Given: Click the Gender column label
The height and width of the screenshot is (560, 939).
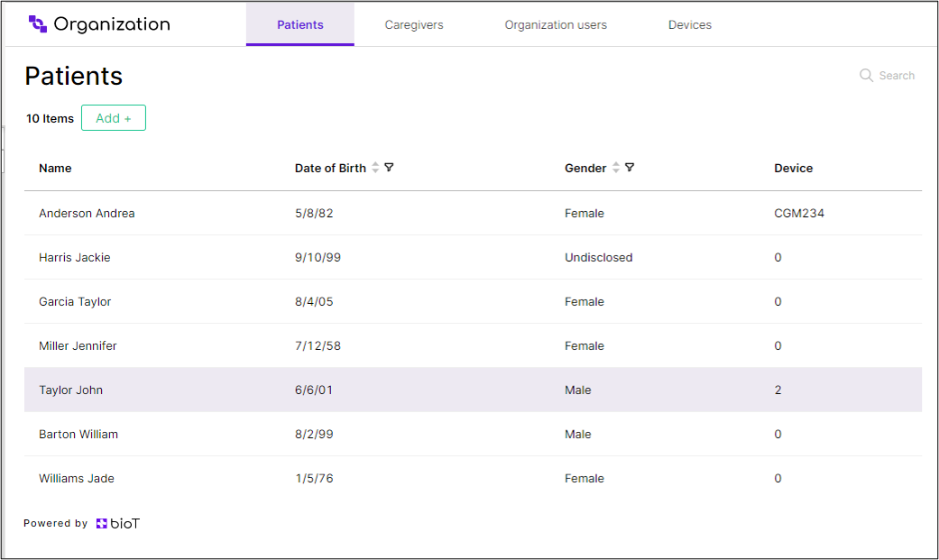Looking at the screenshot, I should pos(585,169).
